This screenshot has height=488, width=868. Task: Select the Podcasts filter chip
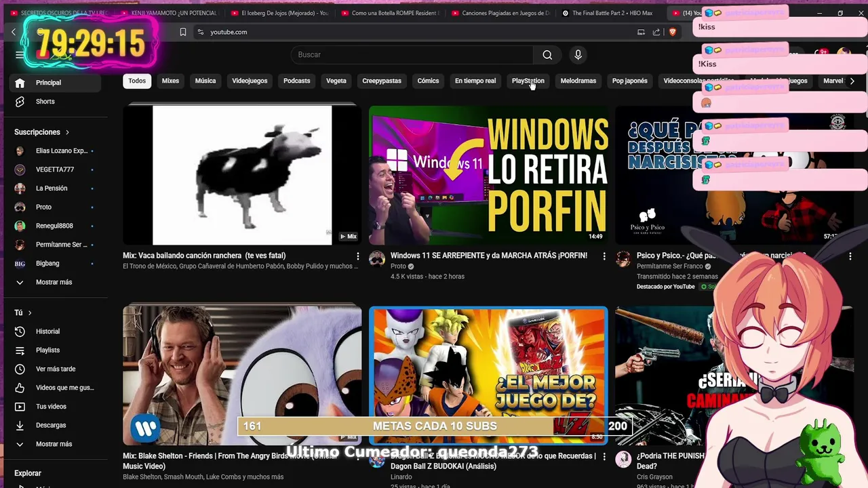coord(296,81)
